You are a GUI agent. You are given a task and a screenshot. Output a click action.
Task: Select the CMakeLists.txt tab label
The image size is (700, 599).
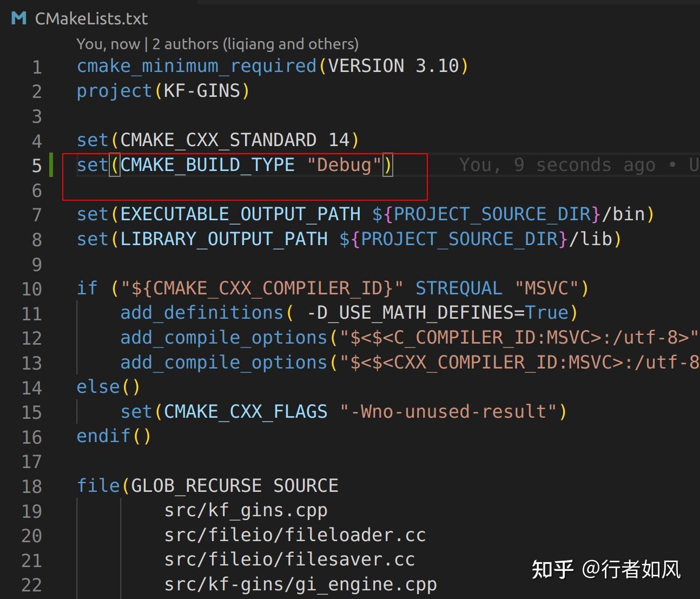click(91, 19)
